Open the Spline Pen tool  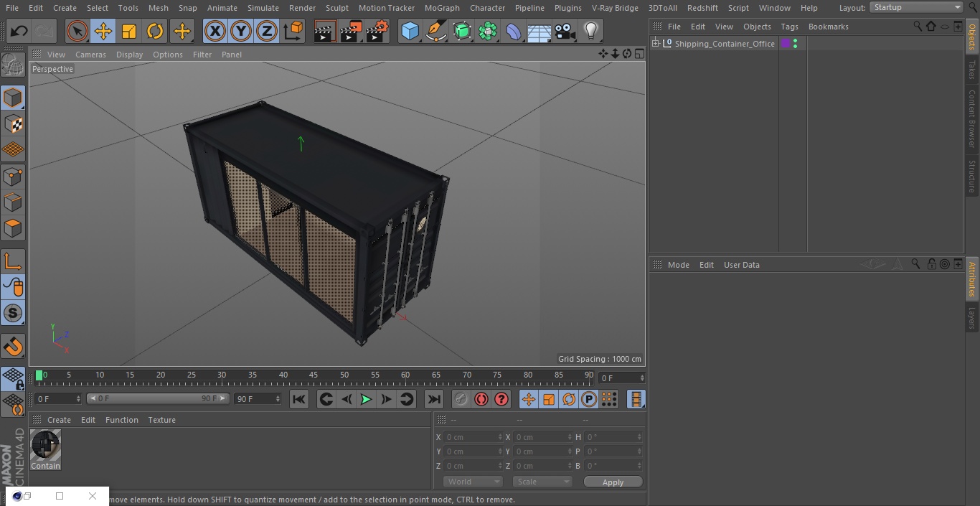pyautogui.click(x=436, y=31)
